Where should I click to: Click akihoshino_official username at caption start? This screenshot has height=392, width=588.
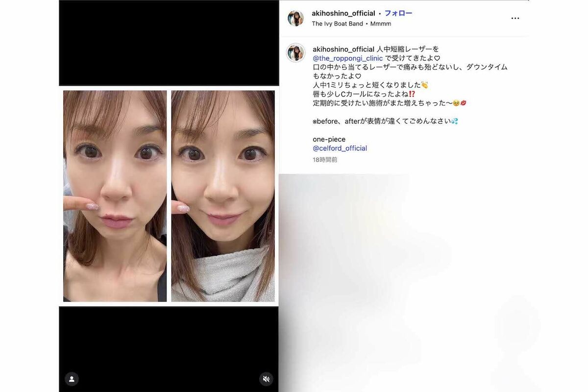click(343, 49)
